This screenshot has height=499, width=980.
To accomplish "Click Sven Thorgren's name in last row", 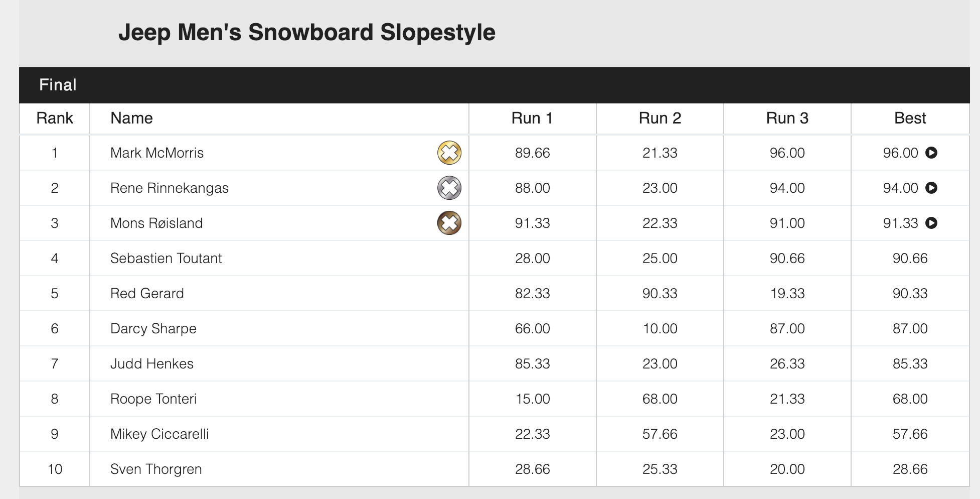I will (x=156, y=469).
